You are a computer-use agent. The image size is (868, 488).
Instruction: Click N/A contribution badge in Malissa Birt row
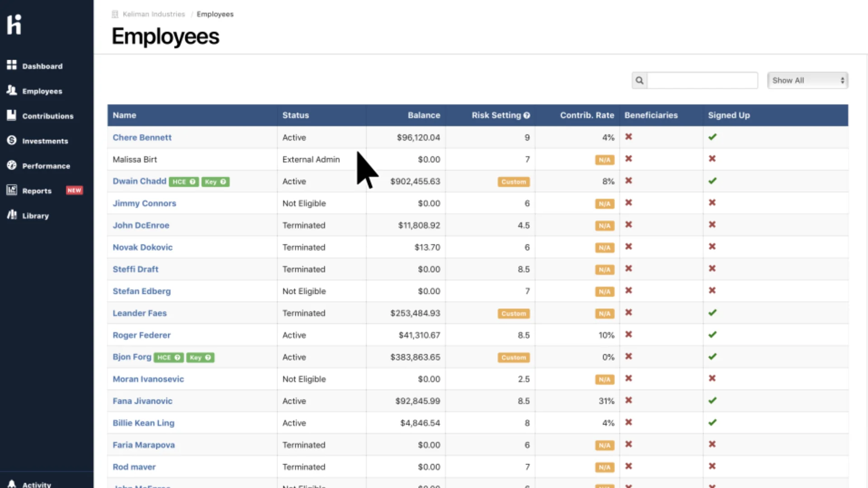pyautogui.click(x=604, y=160)
